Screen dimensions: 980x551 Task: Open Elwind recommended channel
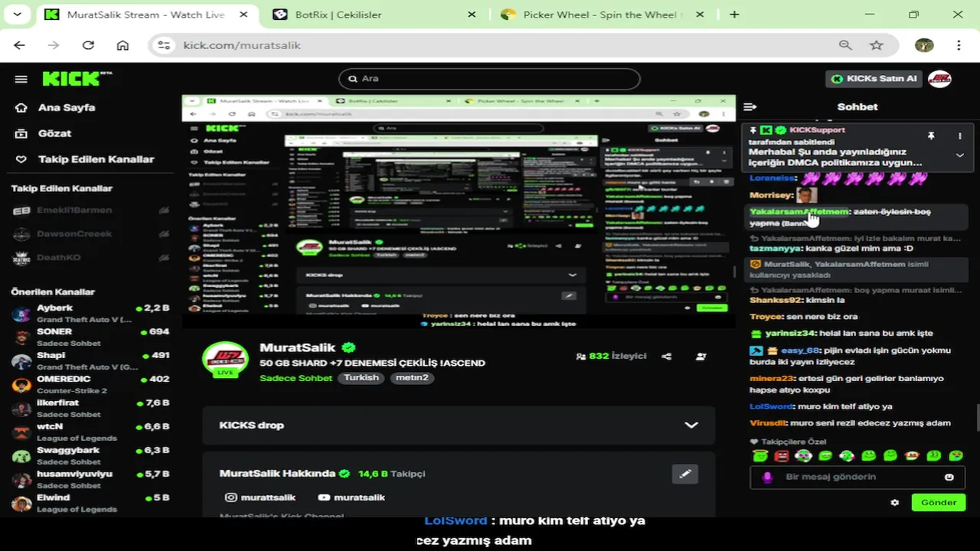click(90, 504)
